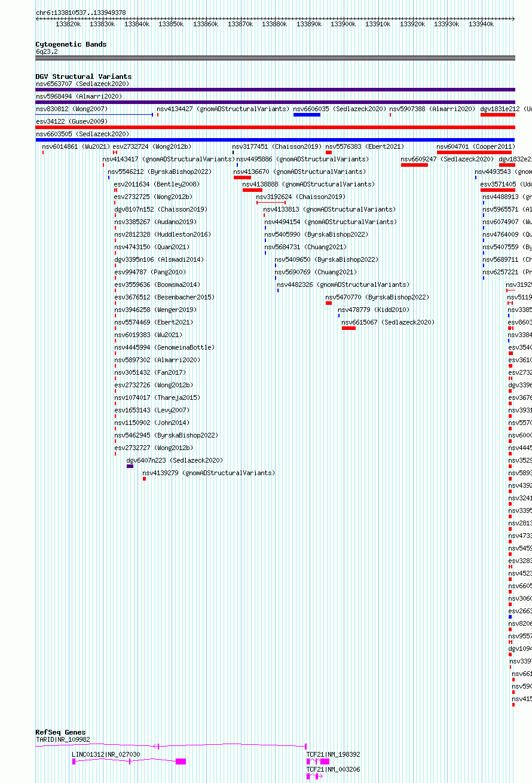Open variant nsv4138888 gnomAD label
Screen dimensions: 532x783
(x=308, y=184)
